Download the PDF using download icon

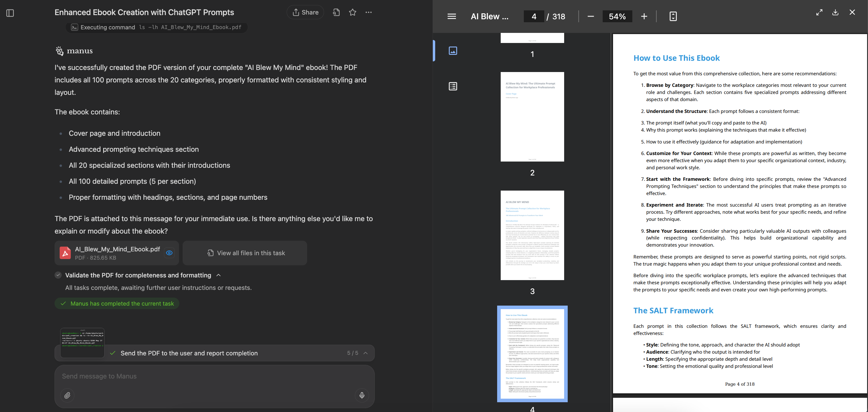click(835, 12)
